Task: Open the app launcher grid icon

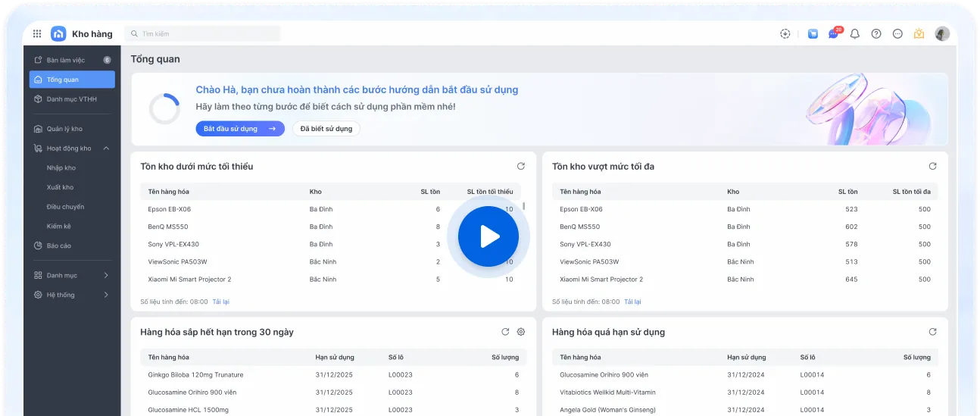Action: point(37,34)
